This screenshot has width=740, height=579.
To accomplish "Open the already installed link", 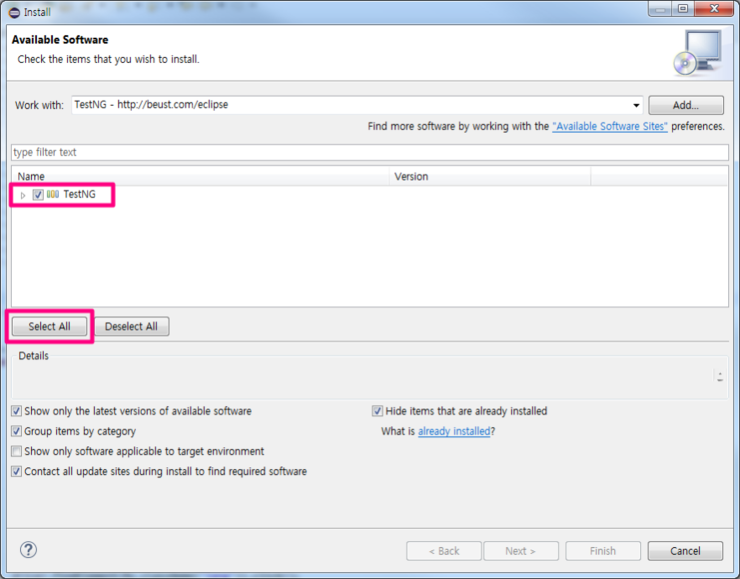I will click(454, 431).
